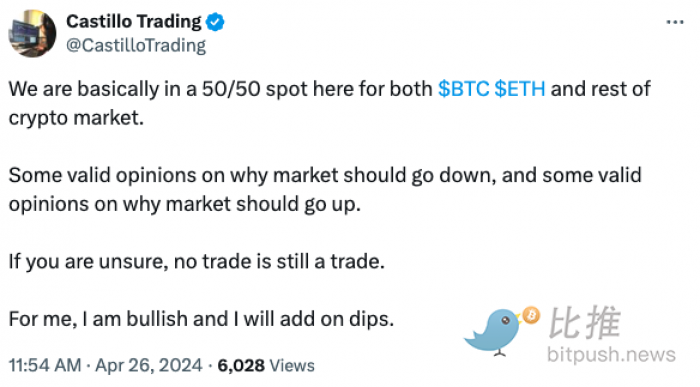Image resolution: width=700 pixels, height=387 pixels.
Task: Open the three-dot more options menu
Action: pos(675,22)
